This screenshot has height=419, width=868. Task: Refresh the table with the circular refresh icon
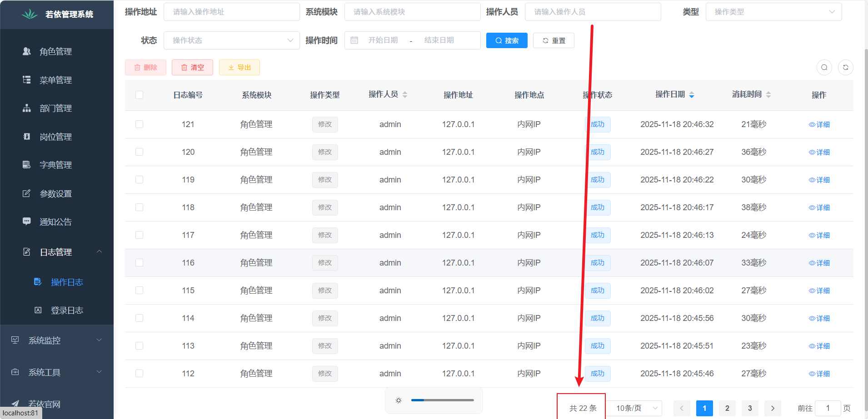[x=846, y=68]
